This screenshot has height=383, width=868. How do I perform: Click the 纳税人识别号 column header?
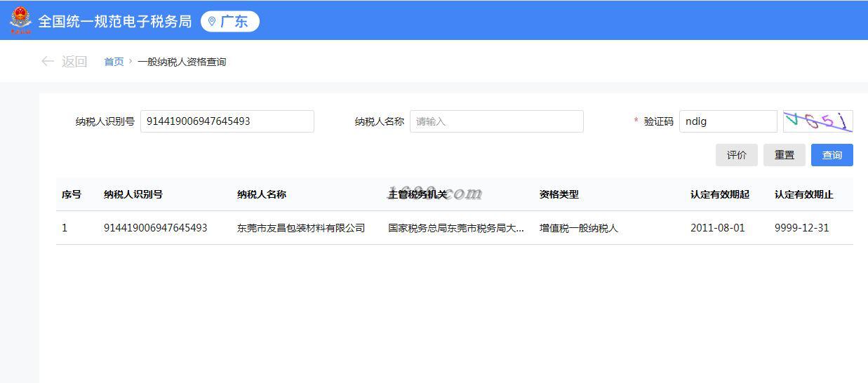133,194
